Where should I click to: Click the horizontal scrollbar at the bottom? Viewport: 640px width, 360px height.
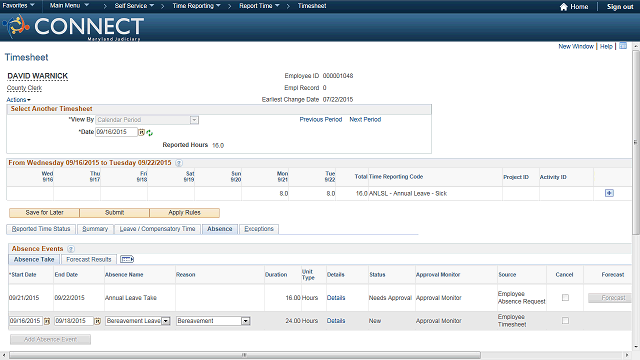coord(245,355)
